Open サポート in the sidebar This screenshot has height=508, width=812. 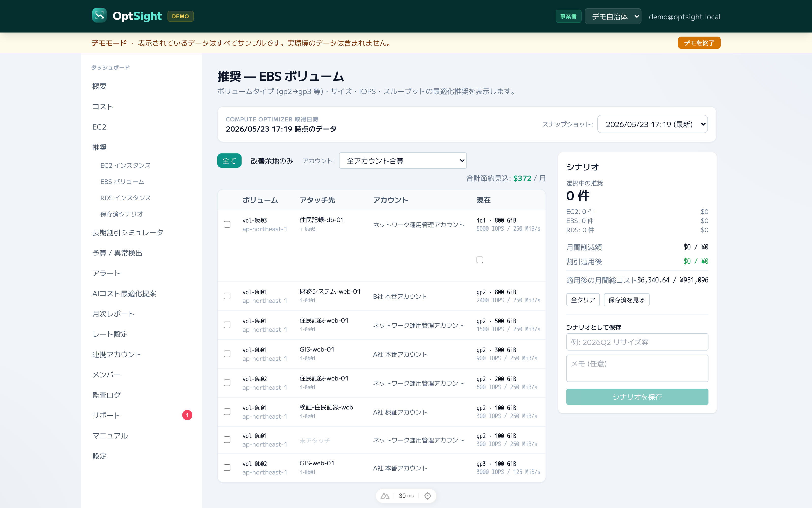(x=106, y=415)
